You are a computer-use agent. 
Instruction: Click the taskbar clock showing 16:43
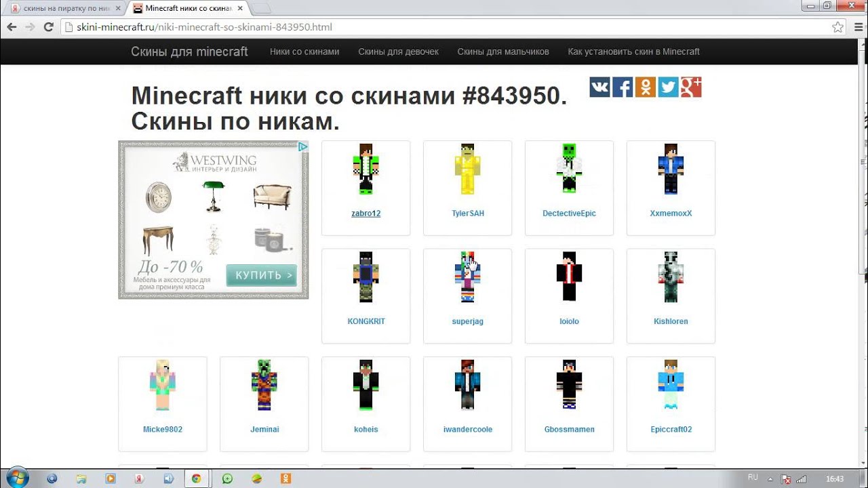835,479
